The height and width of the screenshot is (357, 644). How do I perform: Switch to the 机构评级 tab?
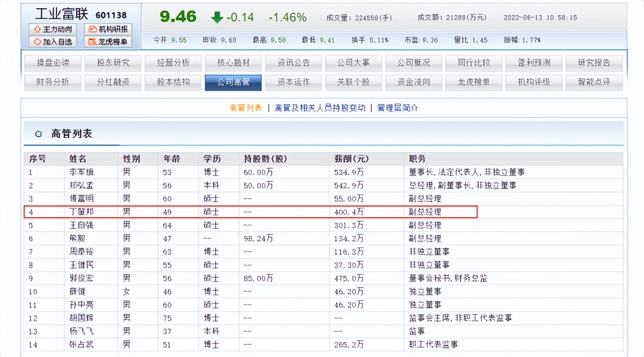click(534, 82)
